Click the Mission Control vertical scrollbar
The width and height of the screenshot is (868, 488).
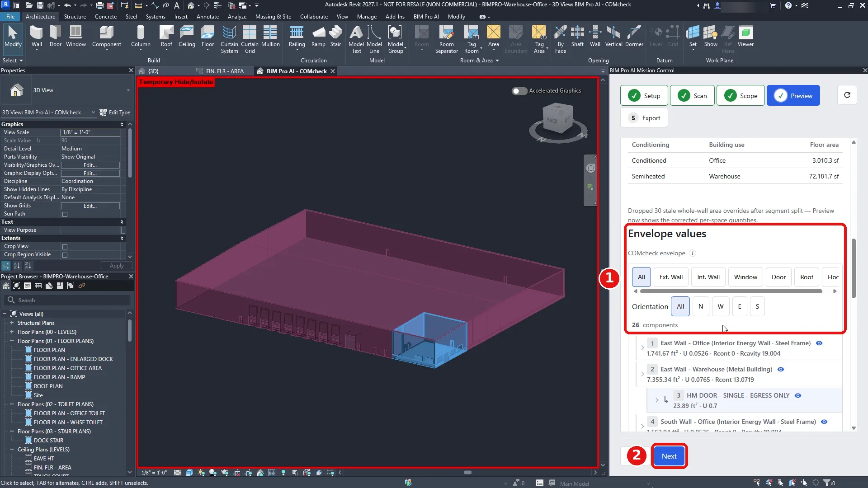pyautogui.click(x=854, y=268)
